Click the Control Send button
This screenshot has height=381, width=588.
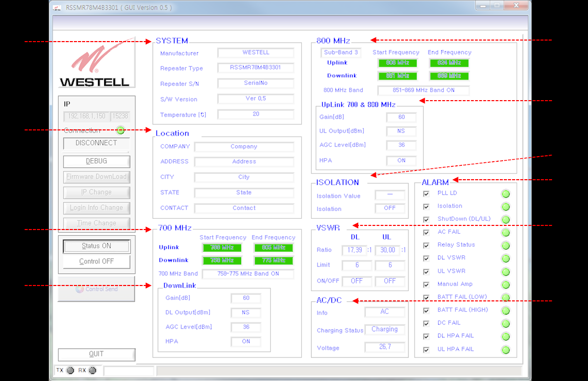click(96, 289)
